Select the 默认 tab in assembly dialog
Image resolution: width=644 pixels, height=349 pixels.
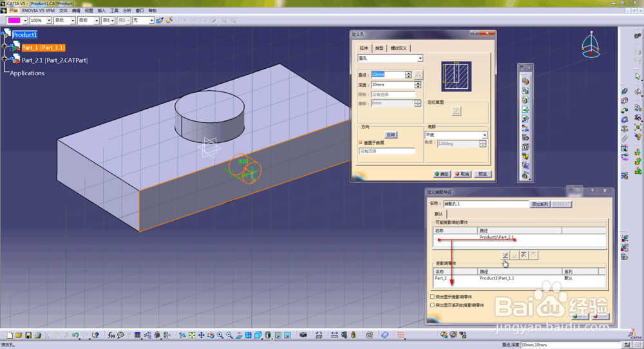pyautogui.click(x=439, y=214)
